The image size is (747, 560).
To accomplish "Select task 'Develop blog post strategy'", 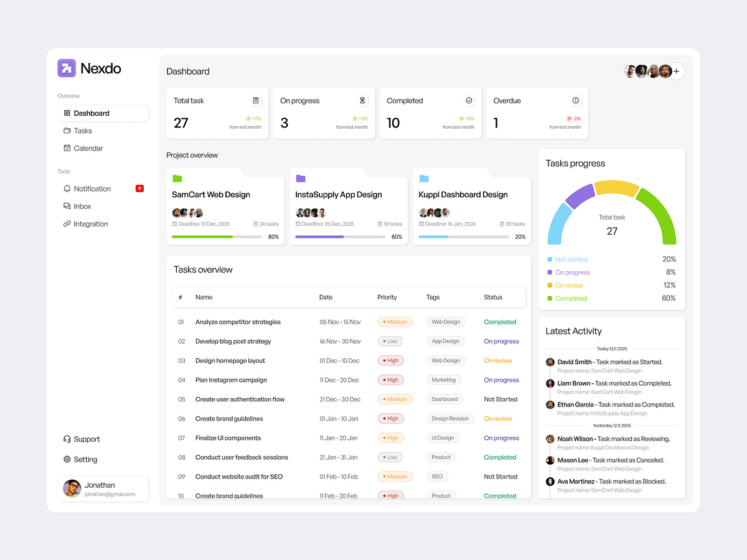I will tap(233, 342).
